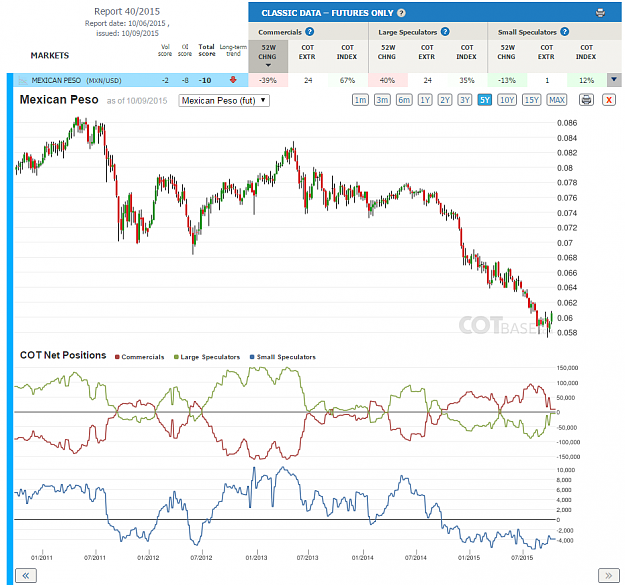Open the Mexican Peso (fut) dropdown
625x585 pixels.
pyautogui.click(x=224, y=100)
